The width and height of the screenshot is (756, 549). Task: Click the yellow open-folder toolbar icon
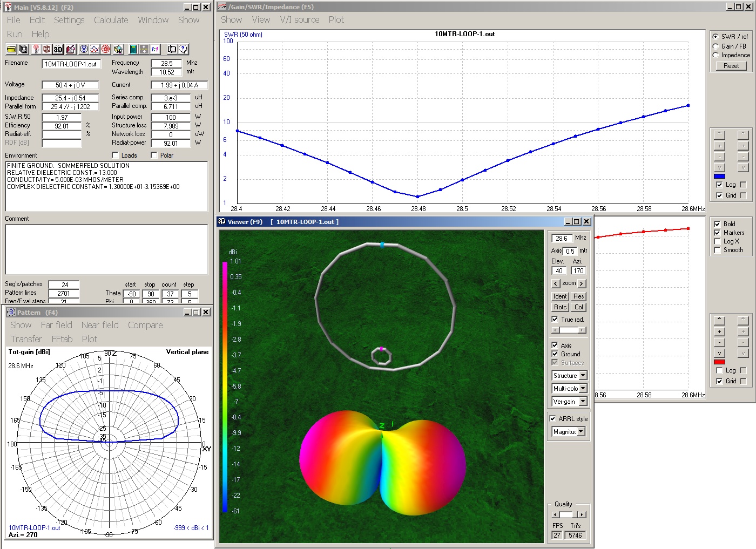coord(11,49)
